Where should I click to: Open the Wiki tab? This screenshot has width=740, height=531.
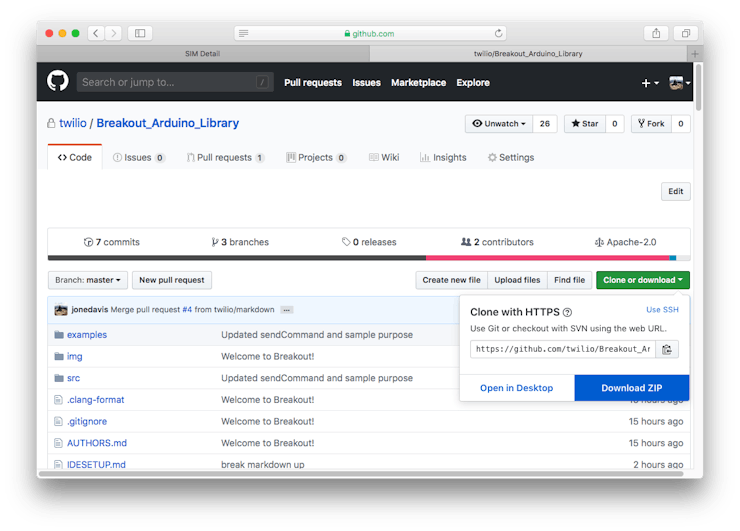[x=384, y=158]
